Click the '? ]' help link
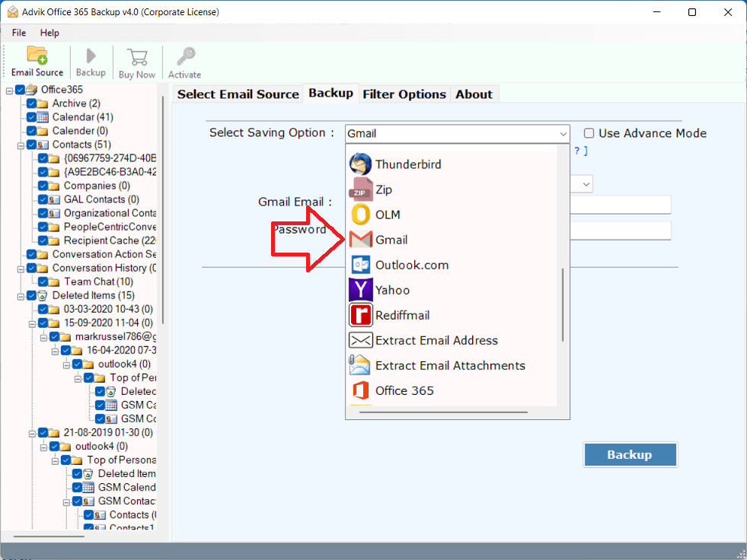Screen dimensions: 747x560 click(x=581, y=151)
